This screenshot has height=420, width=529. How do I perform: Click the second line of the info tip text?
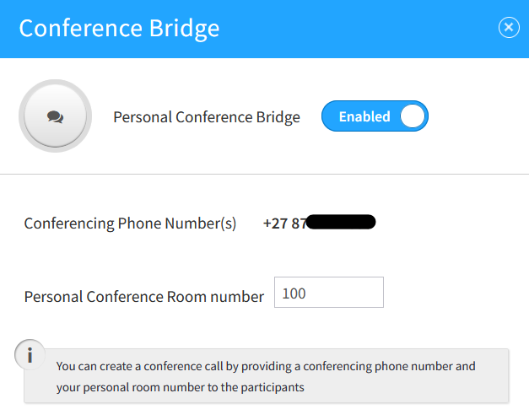pyautogui.click(x=180, y=388)
